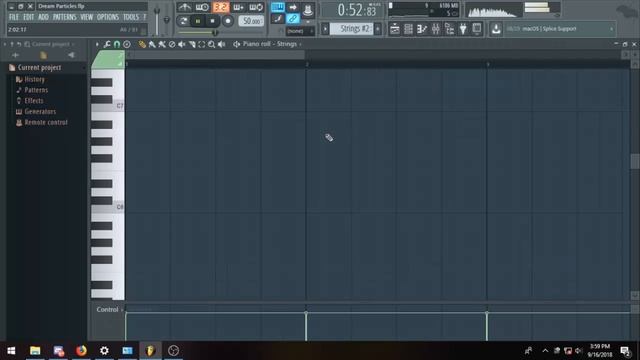
Task: Click the record button
Action: pos(228,21)
